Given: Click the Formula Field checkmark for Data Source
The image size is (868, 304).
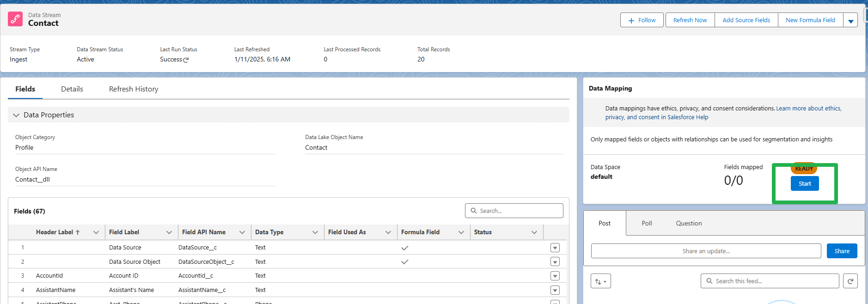Looking at the screenshot, I should [x=405, y=248].
